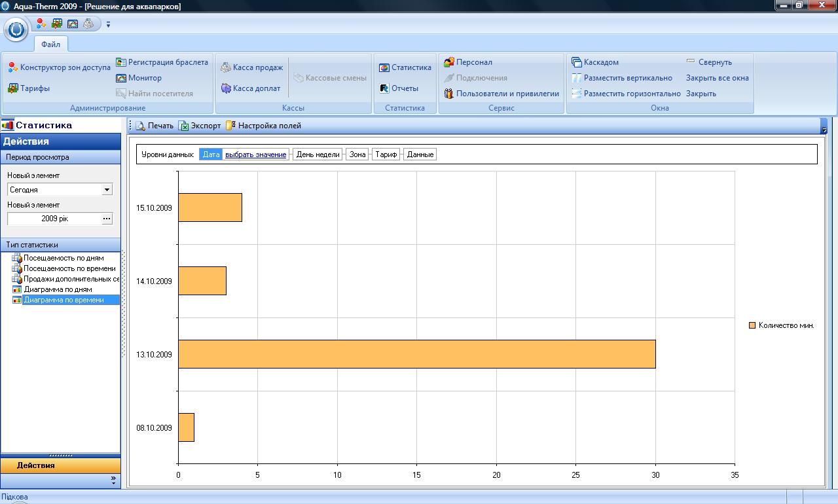Click the Подключения ribbon item
This screenshot has height=504, width=838.
pos(475,78)
